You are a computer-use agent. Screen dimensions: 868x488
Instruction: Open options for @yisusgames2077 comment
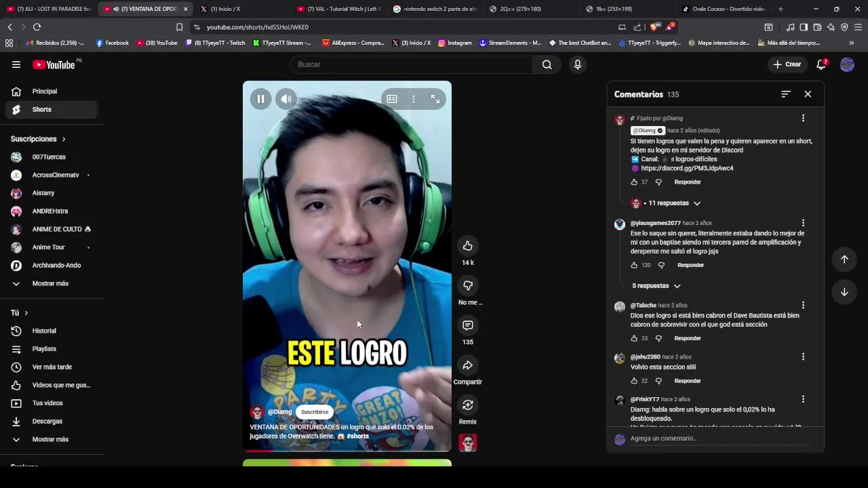803,223
